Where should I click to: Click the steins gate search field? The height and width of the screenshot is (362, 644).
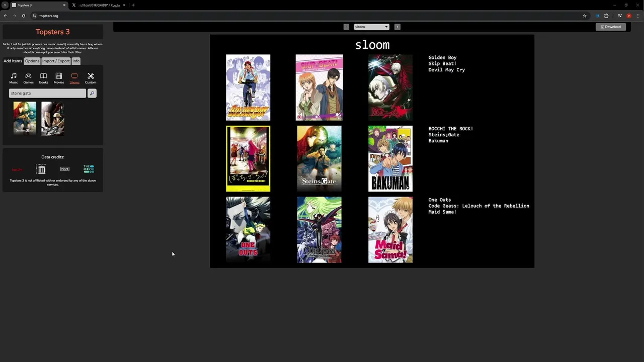pos(47,93)
